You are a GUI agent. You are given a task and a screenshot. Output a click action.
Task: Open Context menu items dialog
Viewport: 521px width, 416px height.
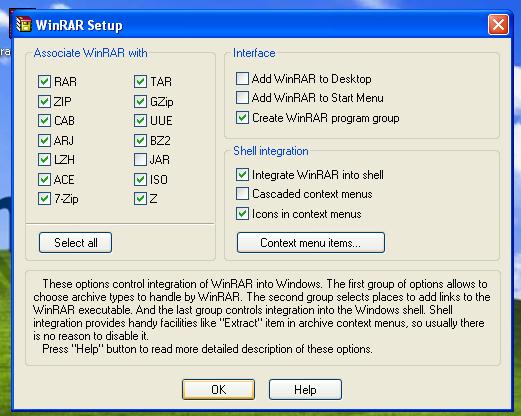pos(311,243)
